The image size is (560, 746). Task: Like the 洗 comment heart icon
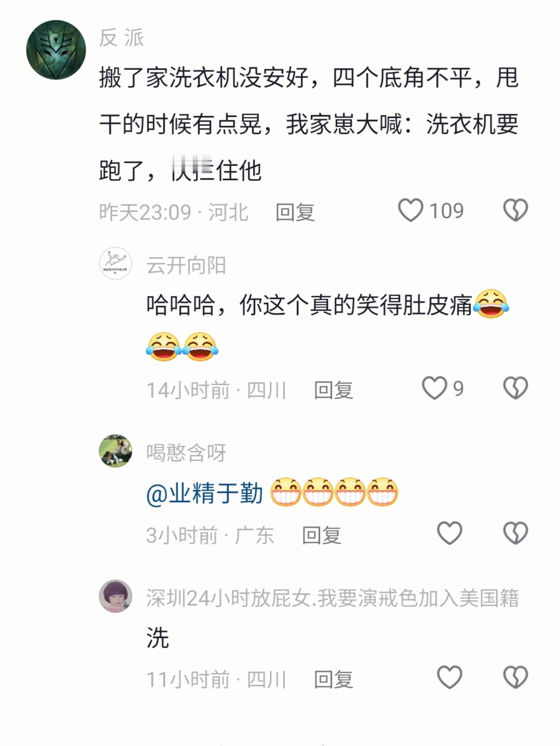tap(450, 677)
